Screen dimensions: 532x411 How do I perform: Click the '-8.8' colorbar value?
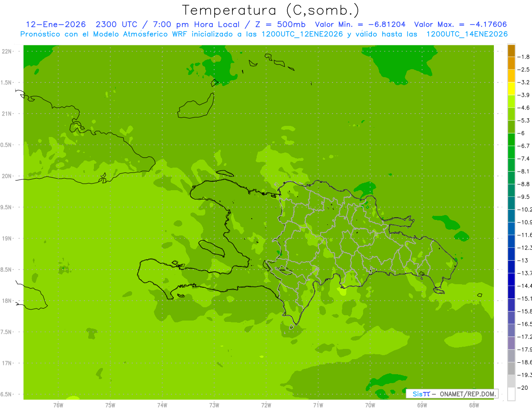point(524,184)
